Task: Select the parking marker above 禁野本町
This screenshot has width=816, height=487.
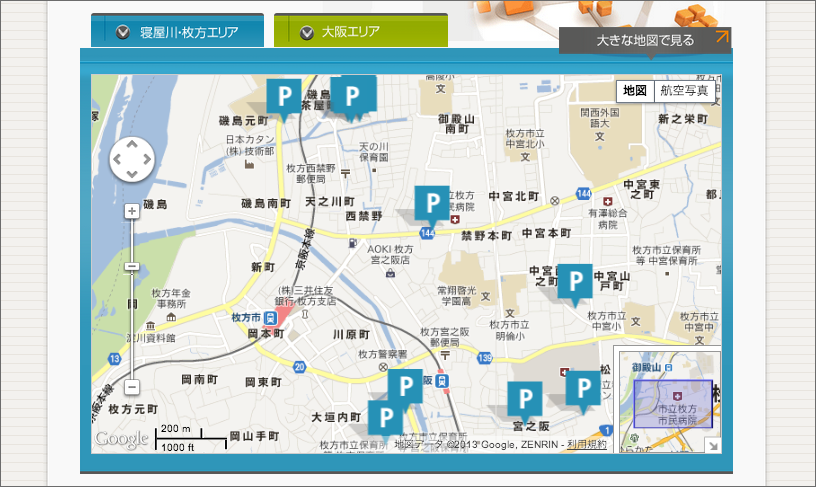Action: [x=431, y=203]
